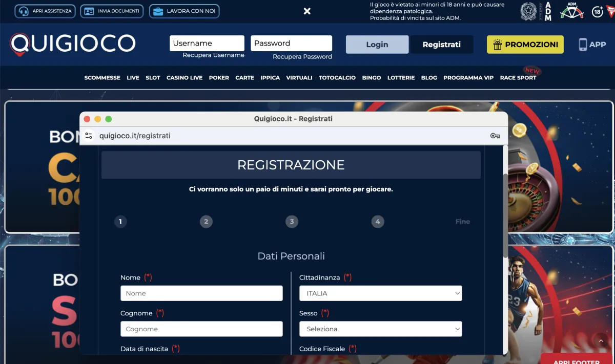Click the site settings icon beside the URL
Screen dimensions: 615x364
[89, 136]
